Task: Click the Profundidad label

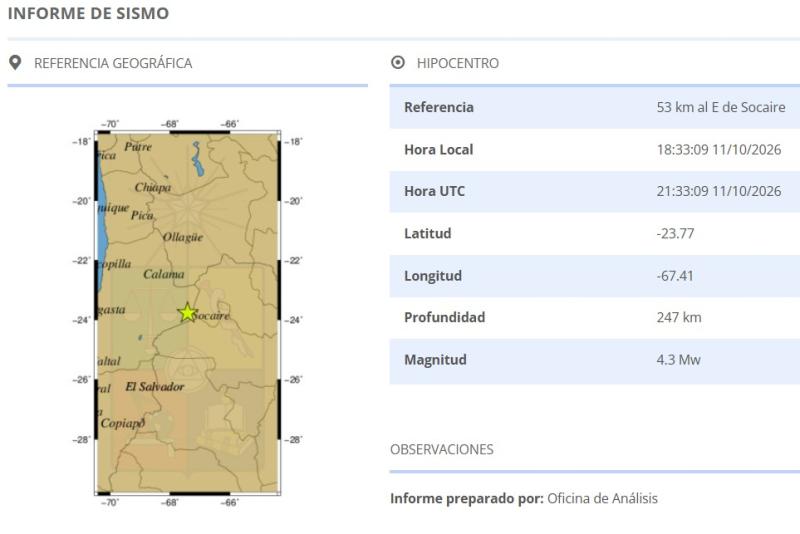Action: 444,317
